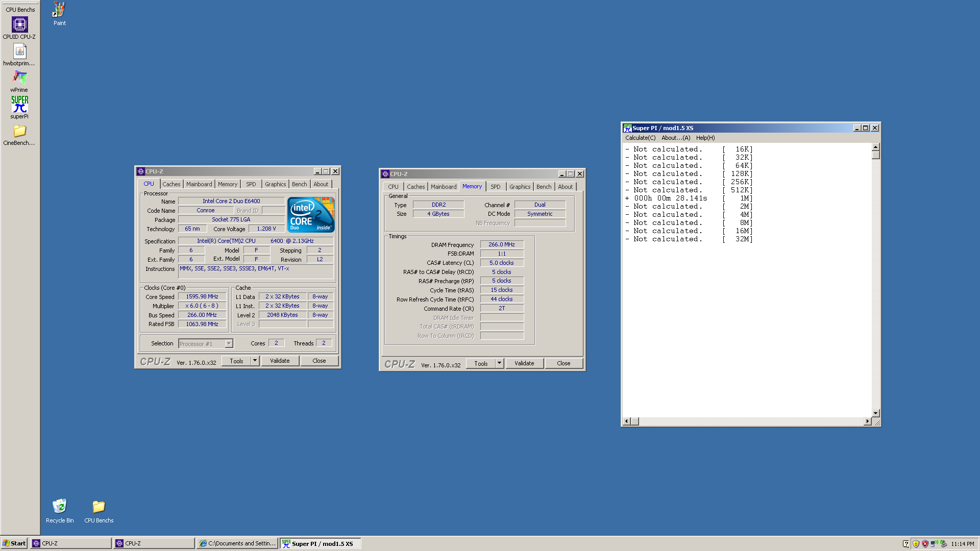The image size is (980, 551).
Task: Switch to first CPU-Z taskbar button
Action: pyautogui.click(x=71, y=543)
